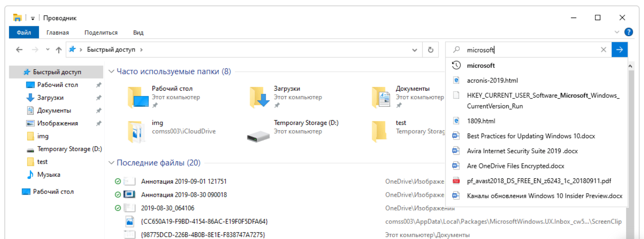Image resolution: width=644 pixels, height=239 pixels.
Task: Click the chevron after Быстрый доступ in path
Action: 141,50
